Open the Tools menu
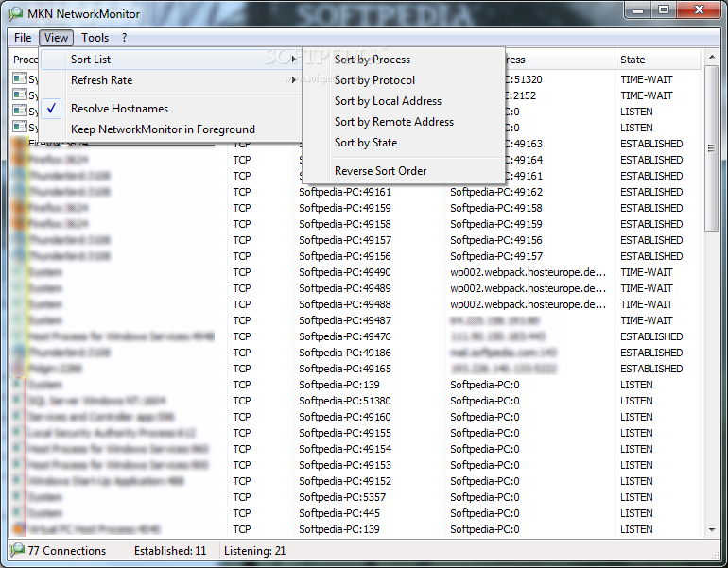This screenshot has width=728, height=568. (95, 38)
